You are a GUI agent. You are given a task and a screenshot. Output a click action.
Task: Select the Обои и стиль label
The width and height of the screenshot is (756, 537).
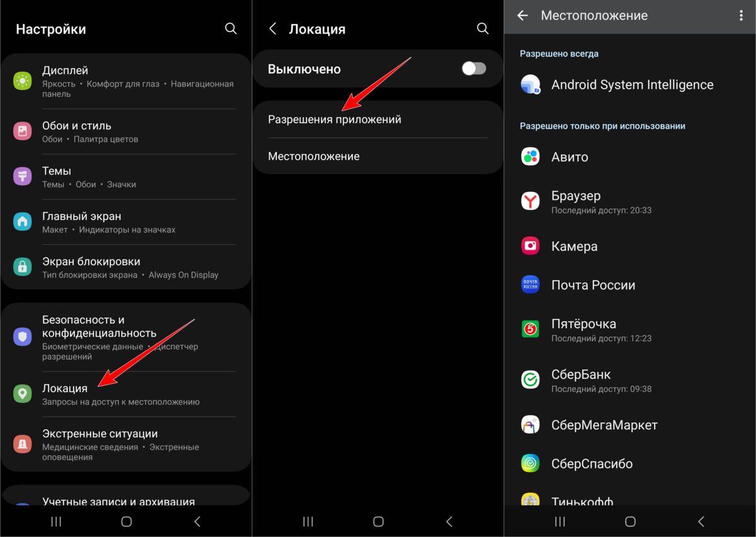pyautogui.click(x=77, y=125)
